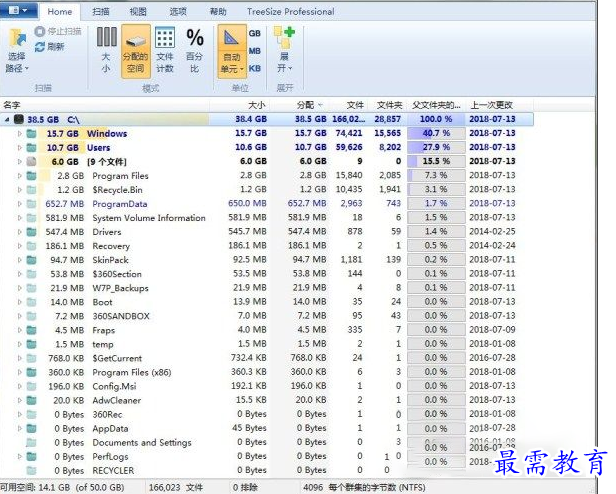The height and width of the screenshot is (494, 616).
Task: Click the 100.0 % bar for C:\
Action: [436, 119]
